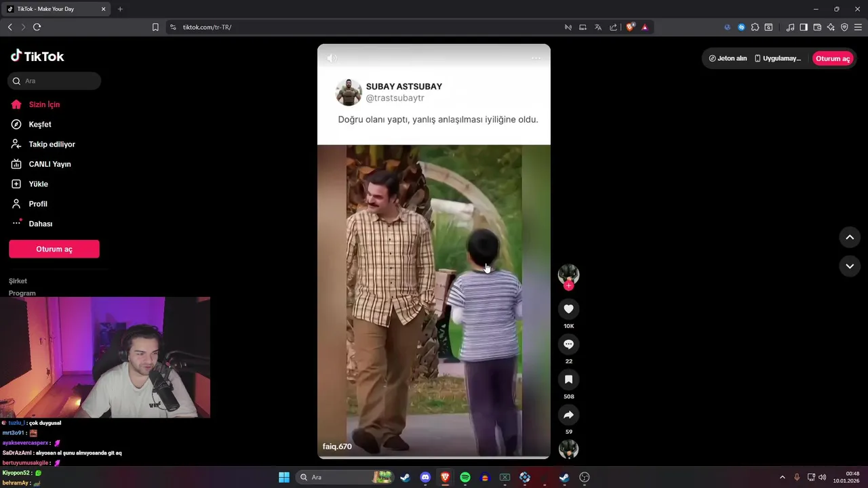Click the taskbar Ara search box
This screenshot has width=868, height=488.
pos(344,477)
